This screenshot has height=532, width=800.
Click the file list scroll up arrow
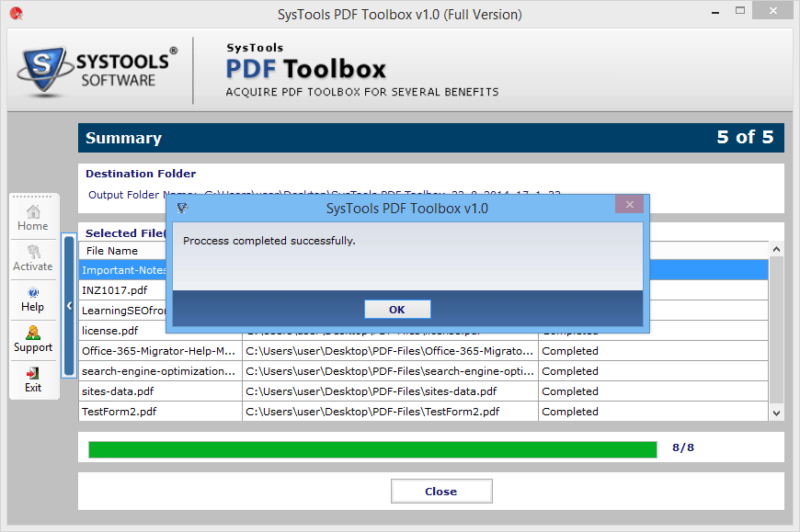click(x=776, y=249)
